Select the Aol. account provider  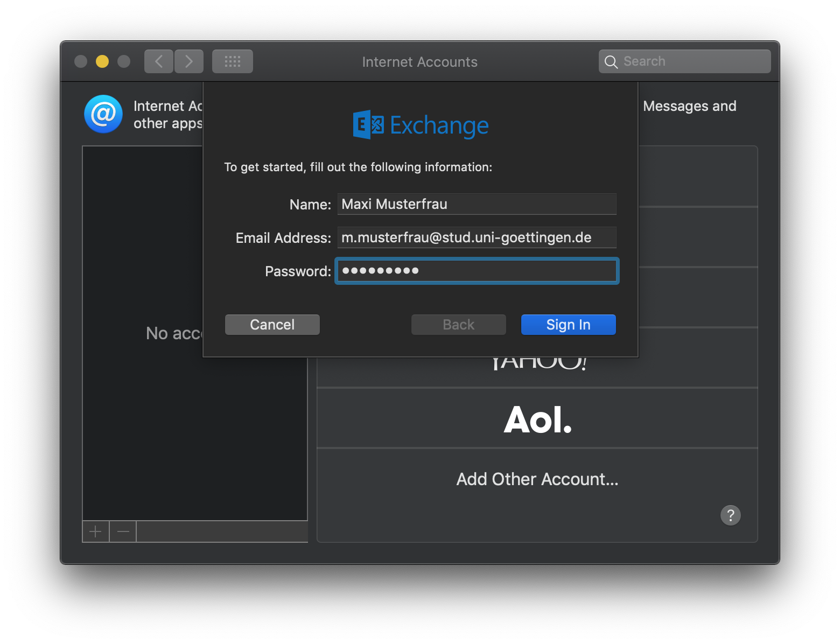coord(537,418)
